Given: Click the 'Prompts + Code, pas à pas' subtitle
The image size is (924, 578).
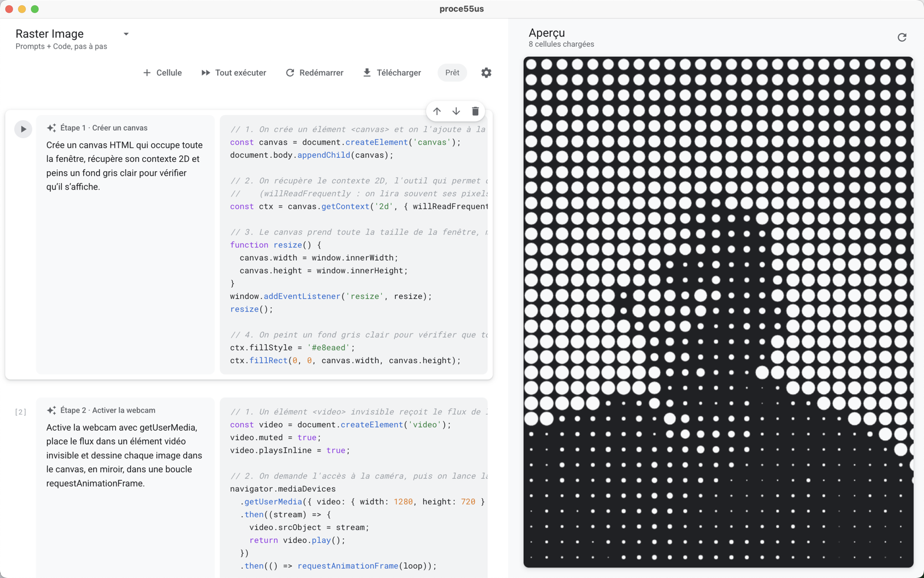Looking at the screenshot, I should click(x=61, y=47).
